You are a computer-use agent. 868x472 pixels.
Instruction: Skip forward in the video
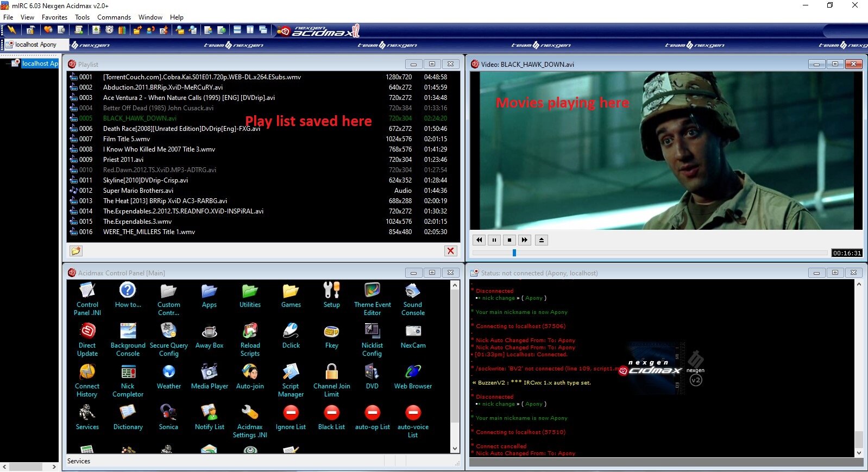(x=524, y=240)
